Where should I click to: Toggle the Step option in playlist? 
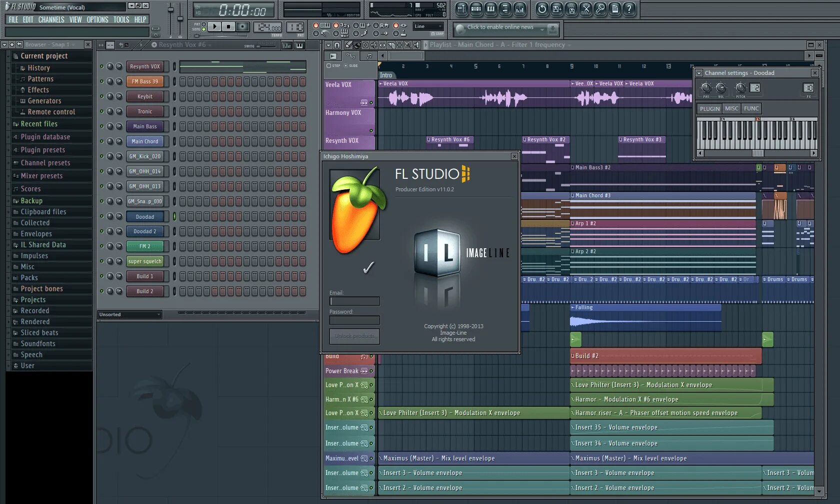333,66
